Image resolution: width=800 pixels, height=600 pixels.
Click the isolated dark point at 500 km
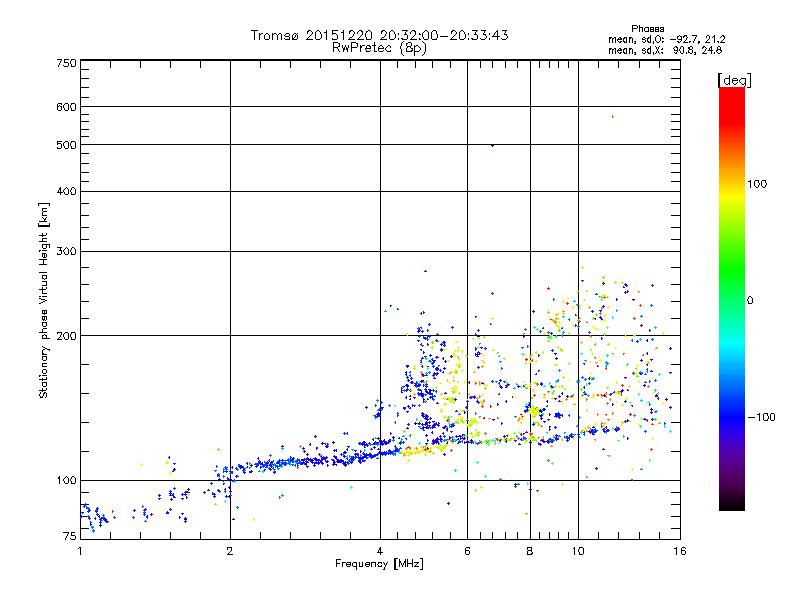click(x=492, y=145)
